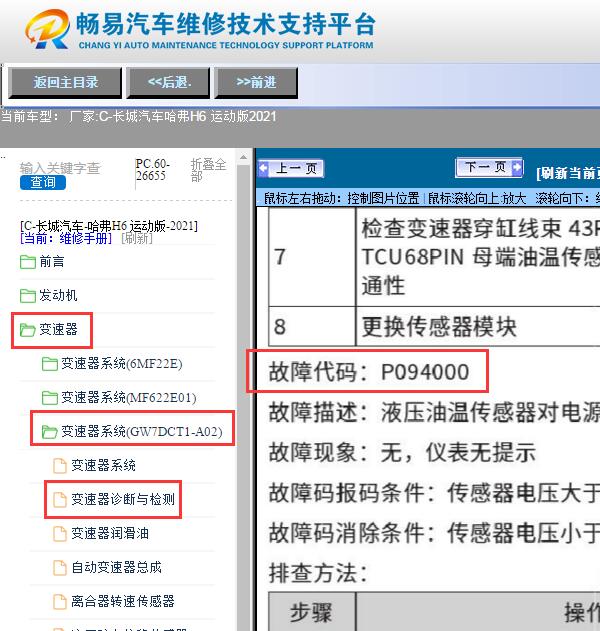Image resolution: width=600 pixels, height=631 pixels.
Task: Go to the next page with 下一页
Action: (x=489, y=167)
